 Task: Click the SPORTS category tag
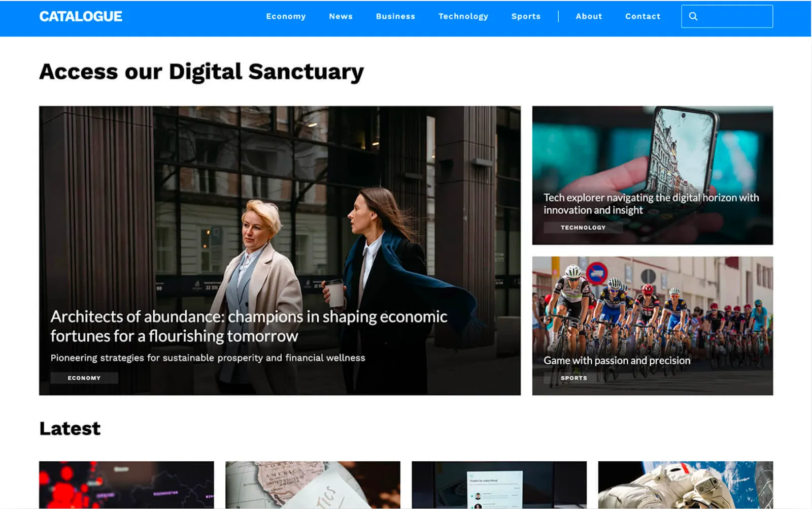574,378
